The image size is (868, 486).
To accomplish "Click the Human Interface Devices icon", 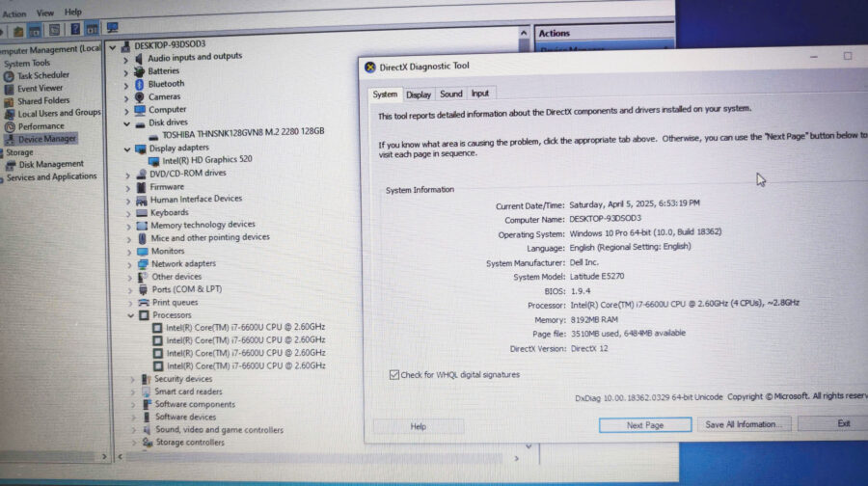I will click(141, 200).
